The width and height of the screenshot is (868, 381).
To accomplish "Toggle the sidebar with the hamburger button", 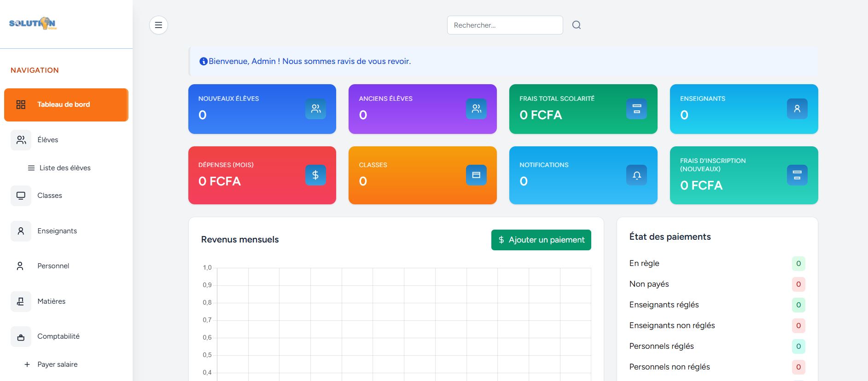I will click(158, 25).
